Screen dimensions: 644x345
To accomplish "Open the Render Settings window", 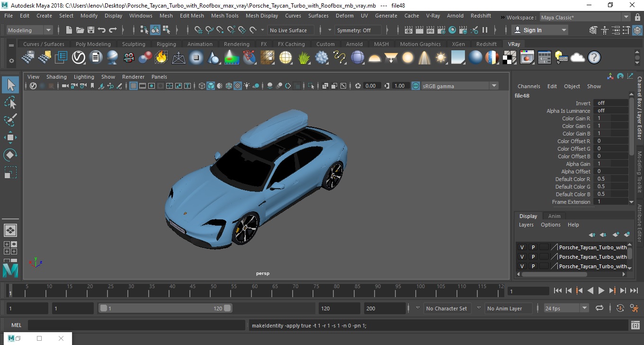I will [x=441, y=30].
